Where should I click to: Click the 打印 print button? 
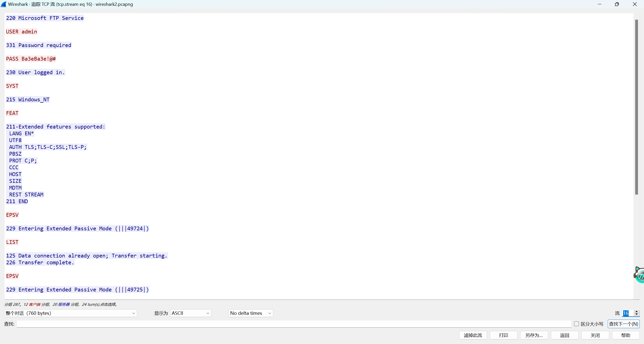click(x=503, y=335)
